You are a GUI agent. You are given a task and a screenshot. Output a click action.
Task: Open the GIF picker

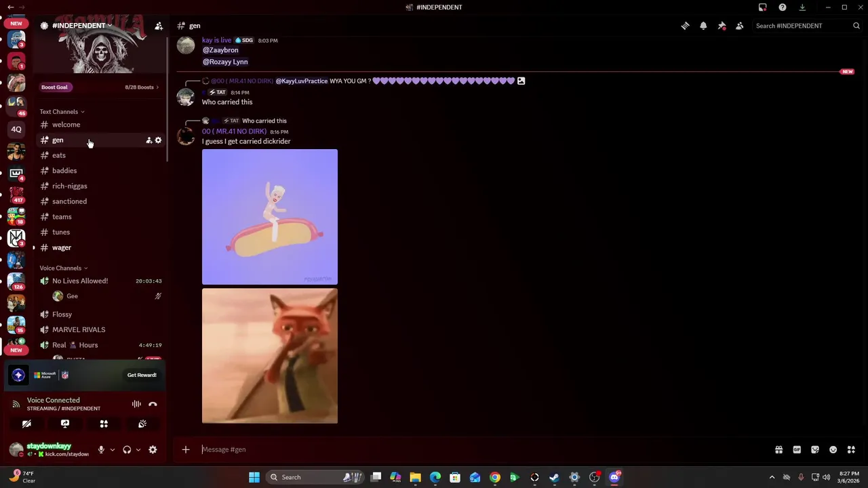click(797, 449)
